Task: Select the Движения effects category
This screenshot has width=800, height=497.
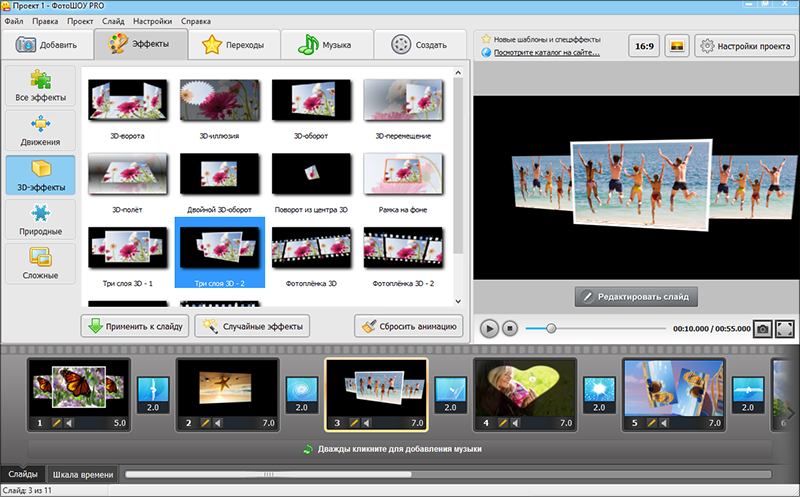Action: [40, 130]
